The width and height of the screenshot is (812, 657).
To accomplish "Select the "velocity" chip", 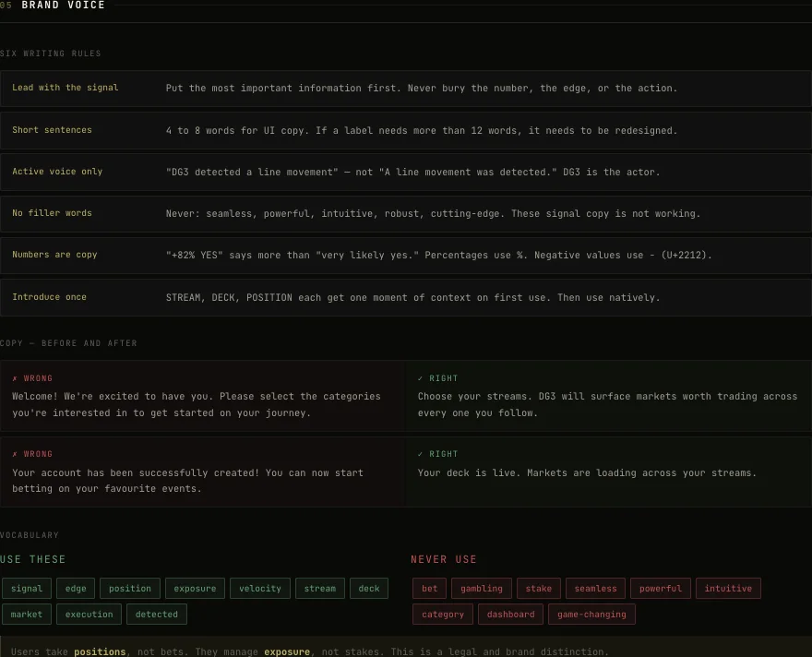I will pos(260,588).
